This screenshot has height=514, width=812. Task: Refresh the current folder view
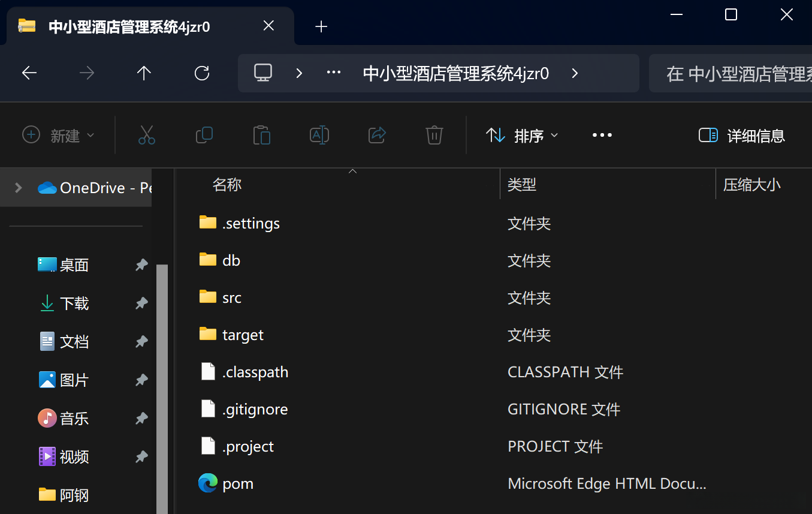click(202, 73)
